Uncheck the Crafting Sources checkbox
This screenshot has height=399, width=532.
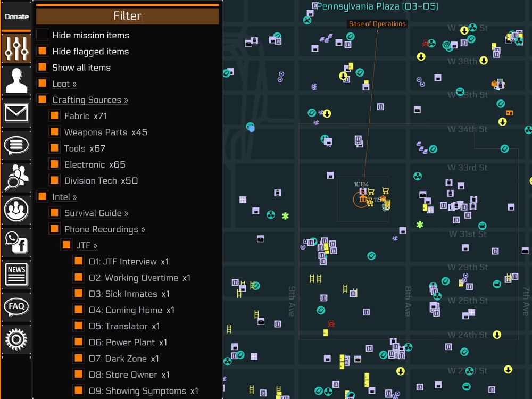42,99
